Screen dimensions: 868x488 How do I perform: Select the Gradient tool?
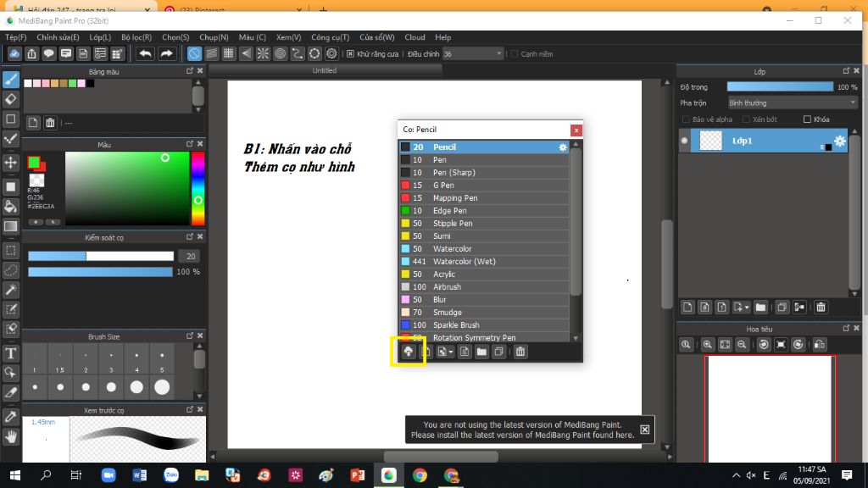point(11,226)
